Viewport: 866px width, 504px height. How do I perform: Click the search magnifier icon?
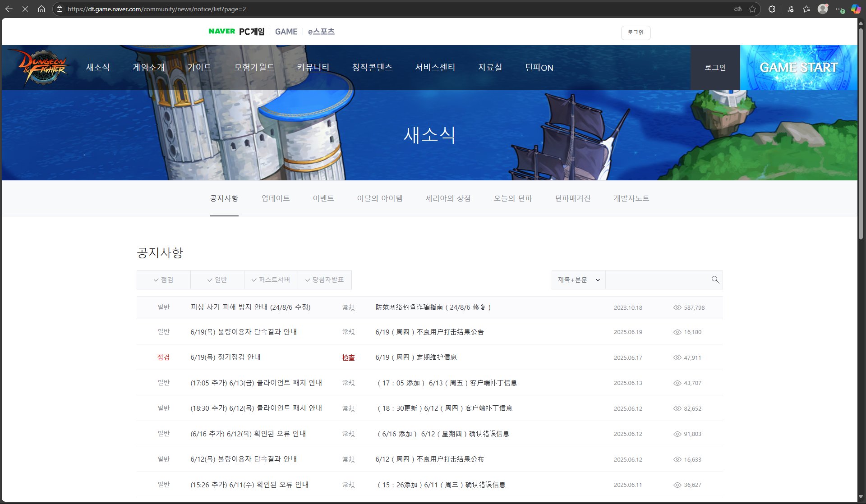point(715,279)
